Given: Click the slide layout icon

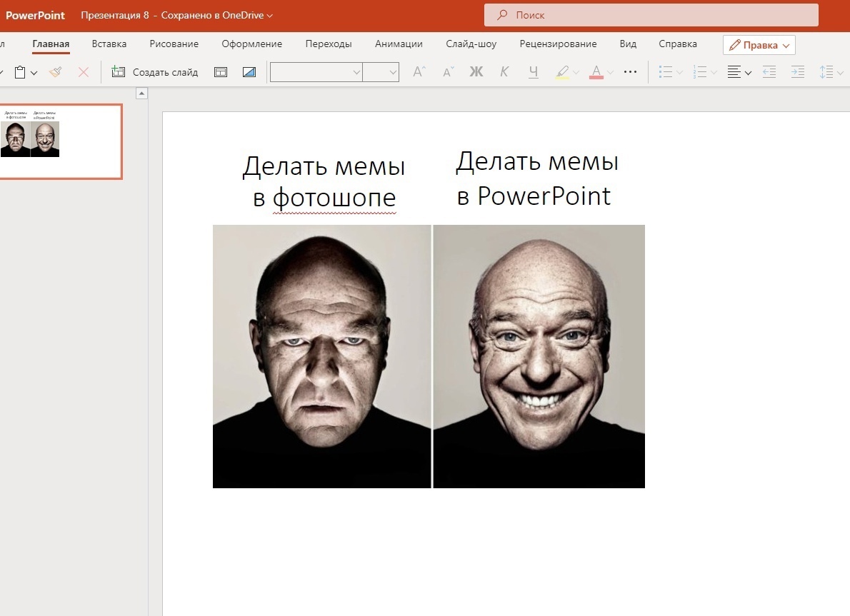Looking at the screenshot, I should (221, 72).
